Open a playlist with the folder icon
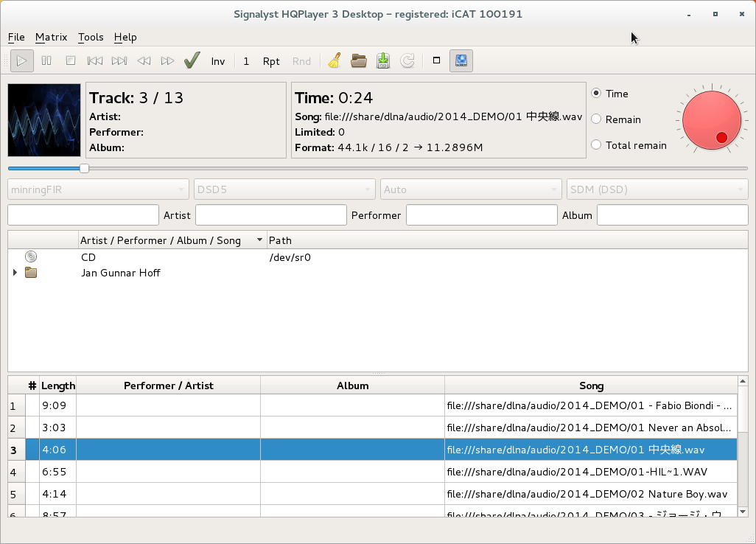This screenshot has height=544, width=756. [x=359, y=60]
